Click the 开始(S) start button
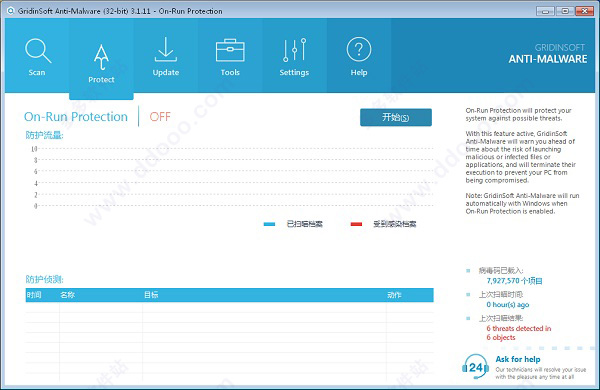The image size is (600, 390). (396, 117)
